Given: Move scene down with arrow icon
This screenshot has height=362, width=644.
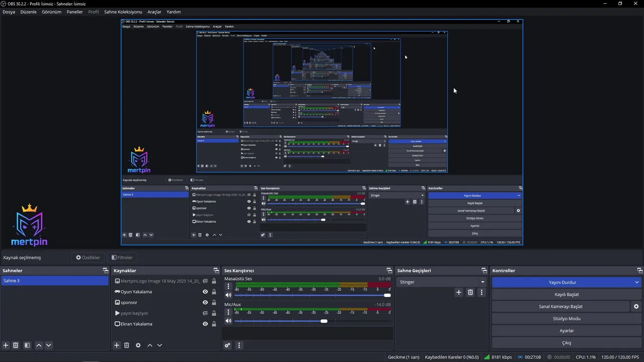Looking at the screenshot, I should pos(49,345).
